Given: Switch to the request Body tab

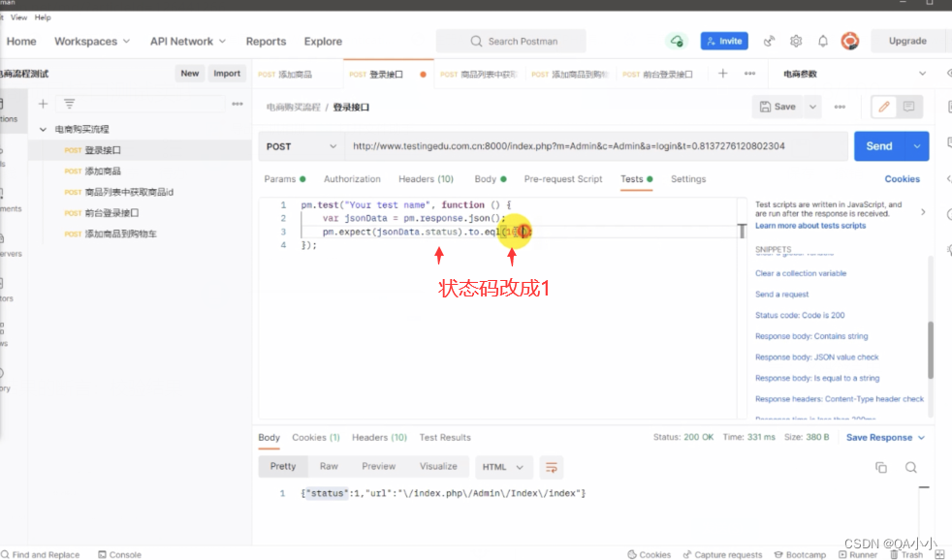Looking at the screenshot, I should tap(491, 179).
